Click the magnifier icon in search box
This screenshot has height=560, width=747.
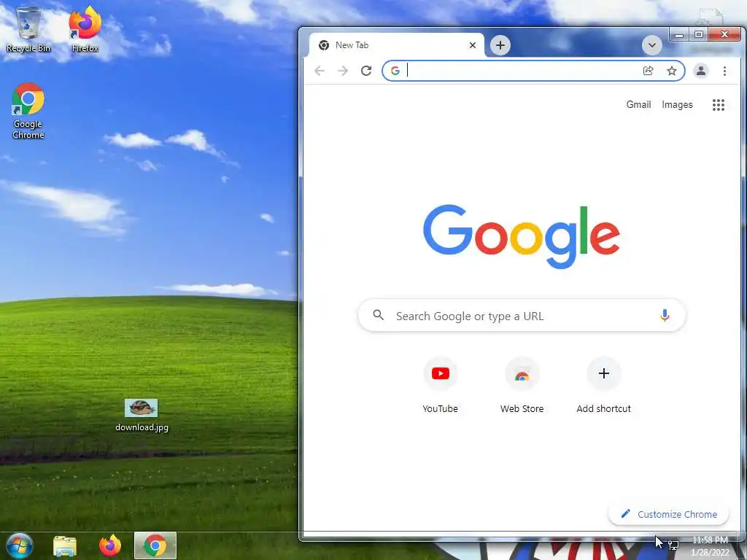tap(379, 315)
